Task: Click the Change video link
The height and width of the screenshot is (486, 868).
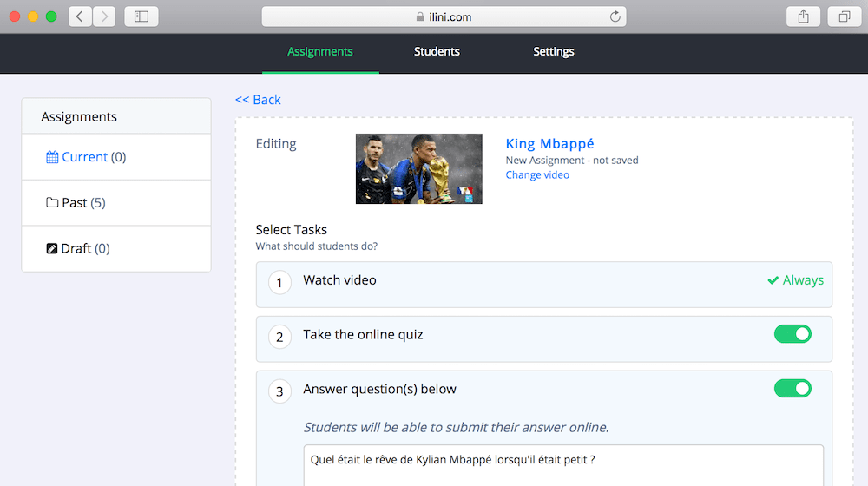Action: pos(537,175)
